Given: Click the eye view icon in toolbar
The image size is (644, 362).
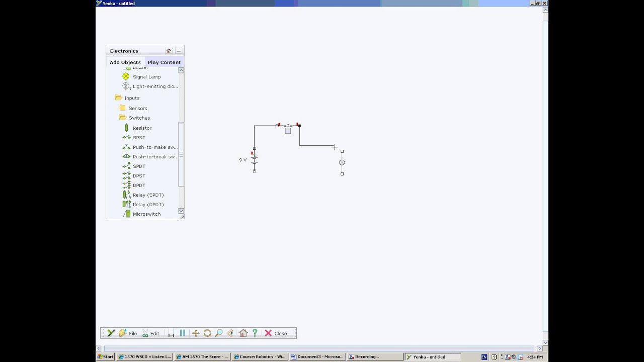Looking at the screenshot, I should click(x=230, y=333).
